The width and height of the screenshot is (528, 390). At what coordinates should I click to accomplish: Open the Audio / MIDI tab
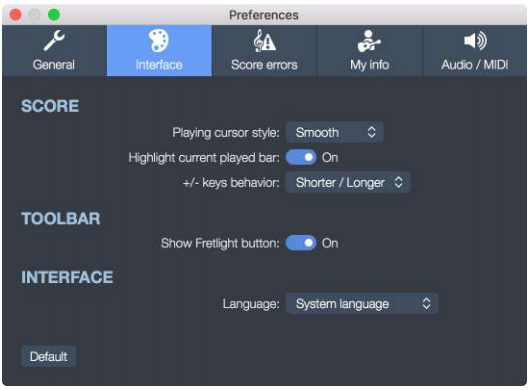474,51
